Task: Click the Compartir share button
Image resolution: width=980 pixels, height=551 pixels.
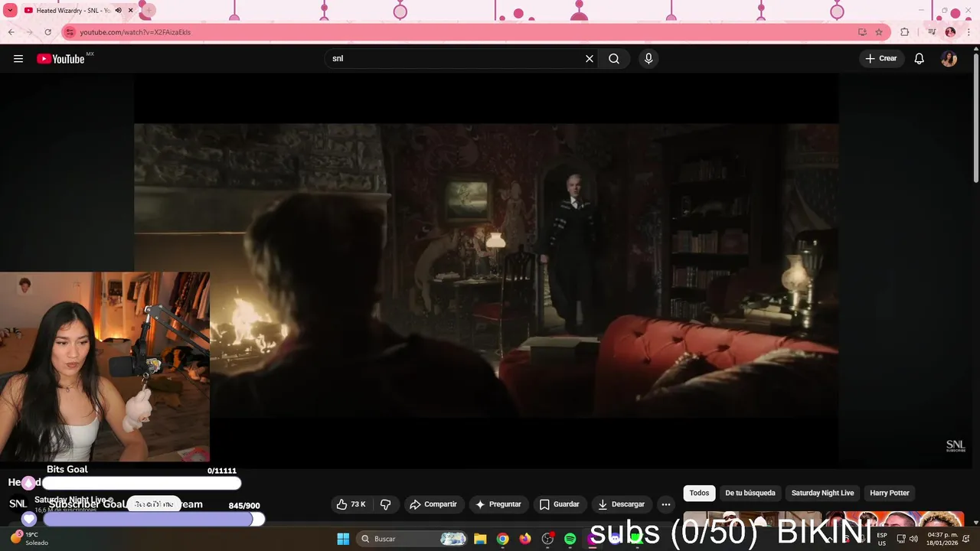Action: pos(433,504)
